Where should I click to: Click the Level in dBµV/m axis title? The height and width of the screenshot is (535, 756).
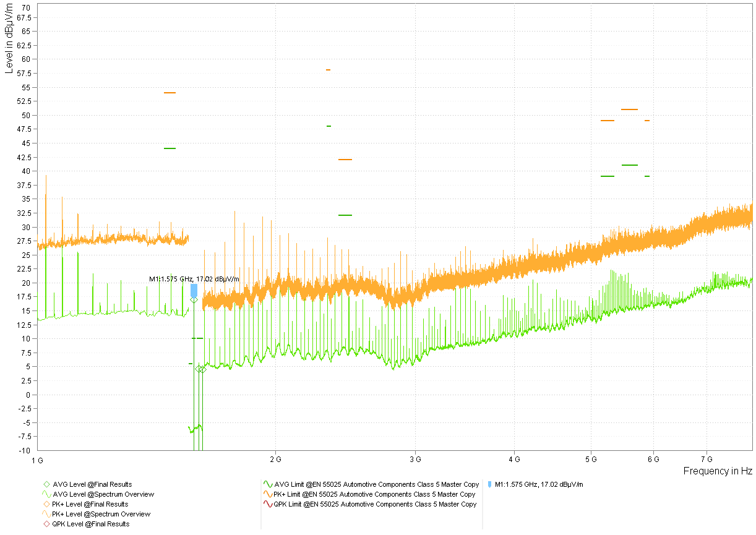pos(9,38)
